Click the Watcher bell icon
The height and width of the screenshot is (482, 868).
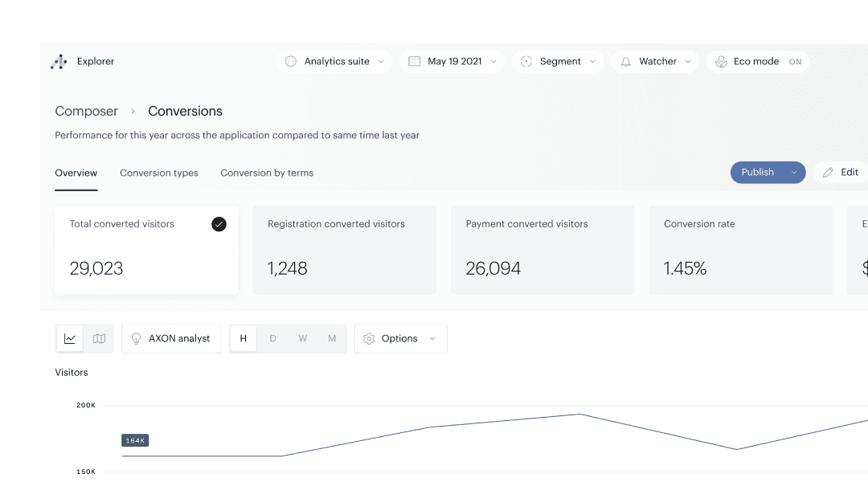pos(626,62)
